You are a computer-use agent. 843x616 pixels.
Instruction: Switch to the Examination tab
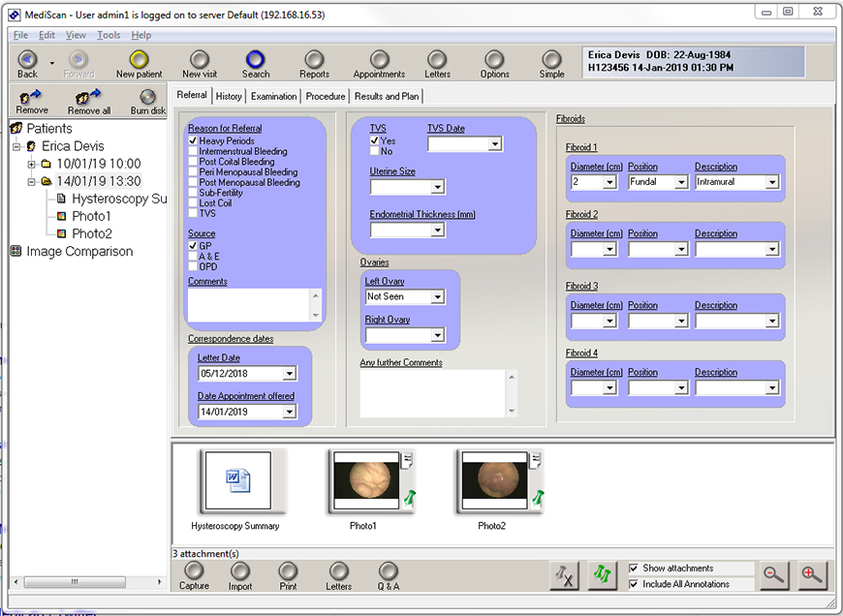[273, 96]
